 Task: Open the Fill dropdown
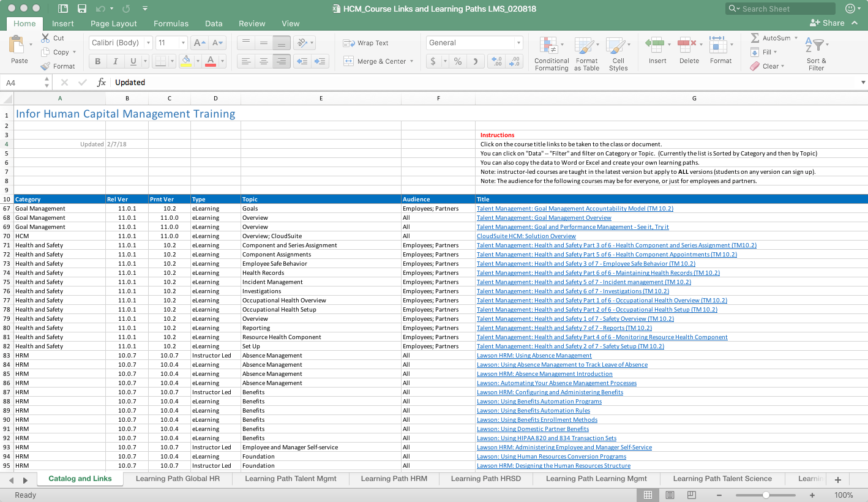pos(765,52)
